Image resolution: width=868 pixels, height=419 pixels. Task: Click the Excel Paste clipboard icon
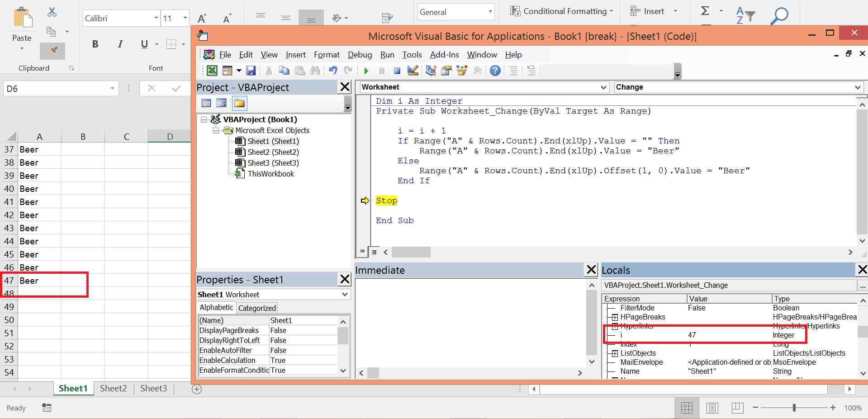(22, 18)
